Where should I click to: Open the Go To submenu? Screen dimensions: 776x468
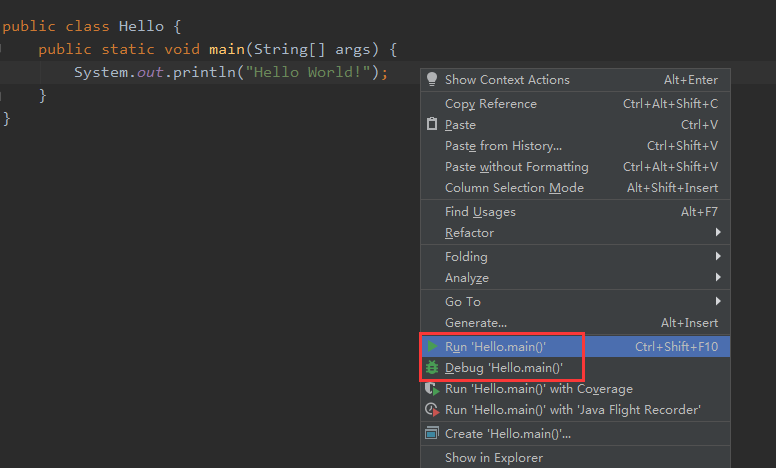pyautogui.click(x=575, y=302)
